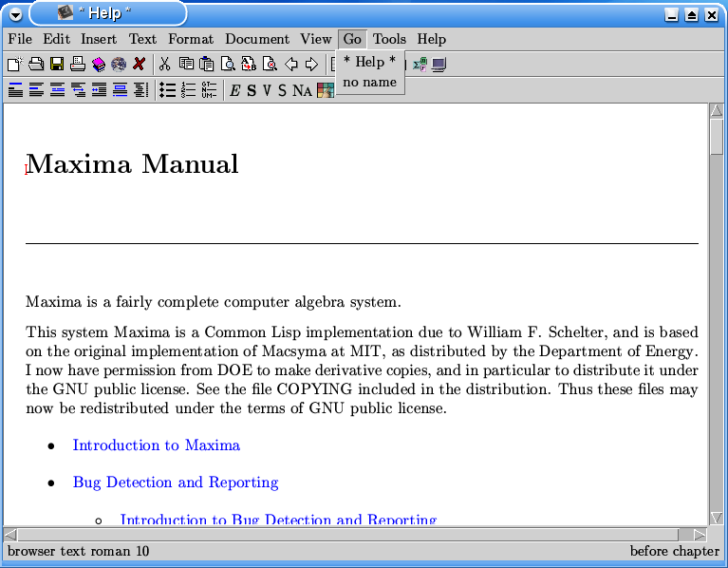
Task: Click the magnifier with red X icon
Action: click(x=270, y=64)
